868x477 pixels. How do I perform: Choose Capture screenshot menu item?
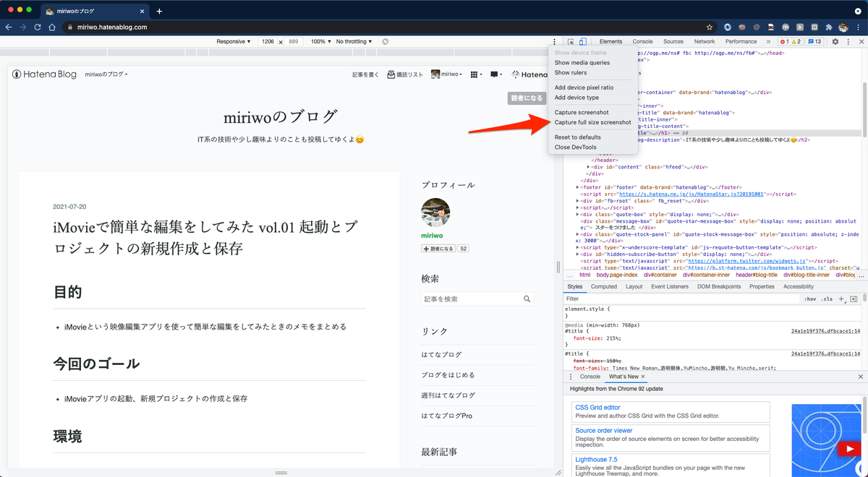tap(582, 113)
